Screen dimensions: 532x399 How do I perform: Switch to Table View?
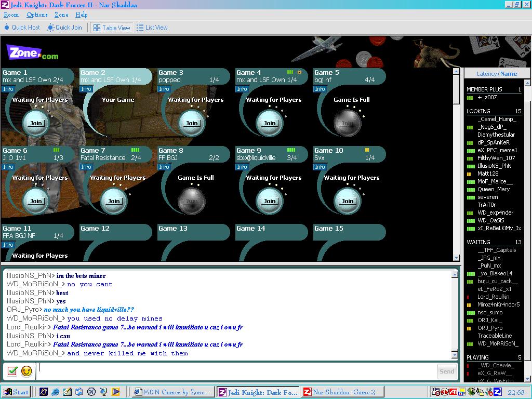(x=112, y=28)
